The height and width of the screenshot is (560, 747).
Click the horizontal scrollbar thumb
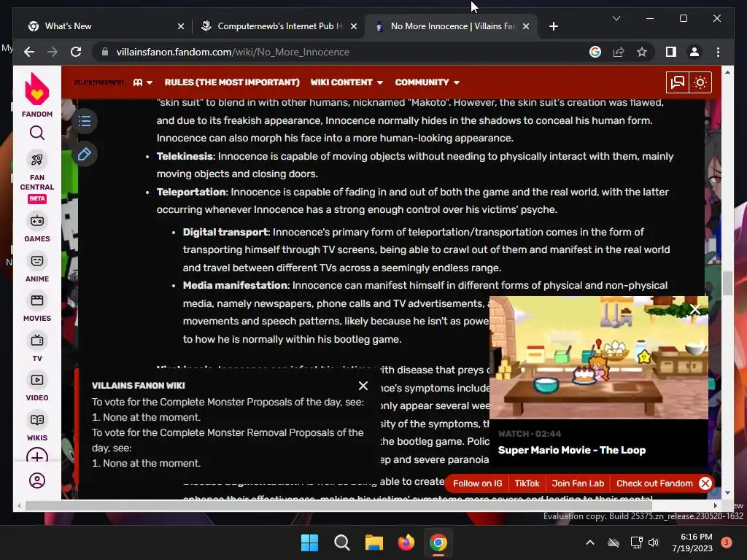pos(338,506)
